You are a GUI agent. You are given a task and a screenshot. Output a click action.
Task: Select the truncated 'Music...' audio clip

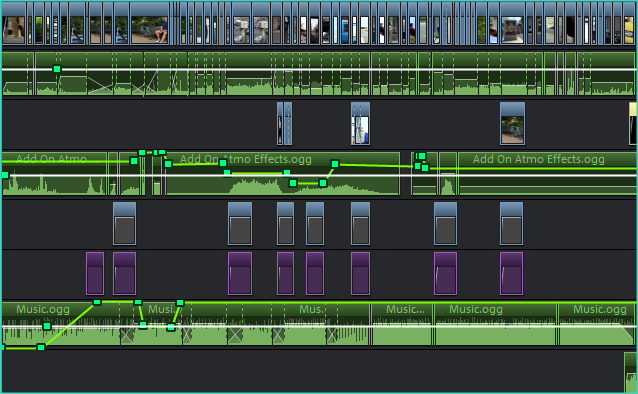(402, 324)
